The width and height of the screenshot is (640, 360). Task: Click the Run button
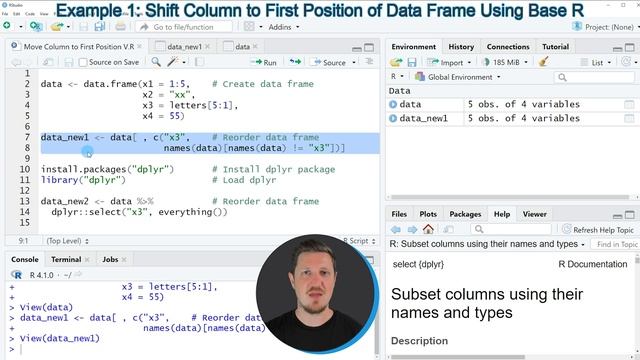tap(264, 62)
